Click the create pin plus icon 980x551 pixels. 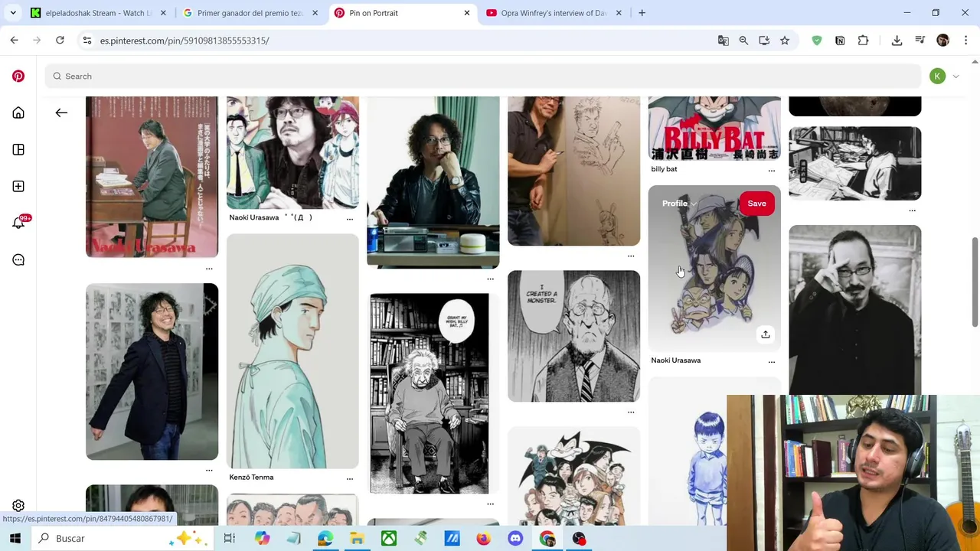(x=18, y=187)
